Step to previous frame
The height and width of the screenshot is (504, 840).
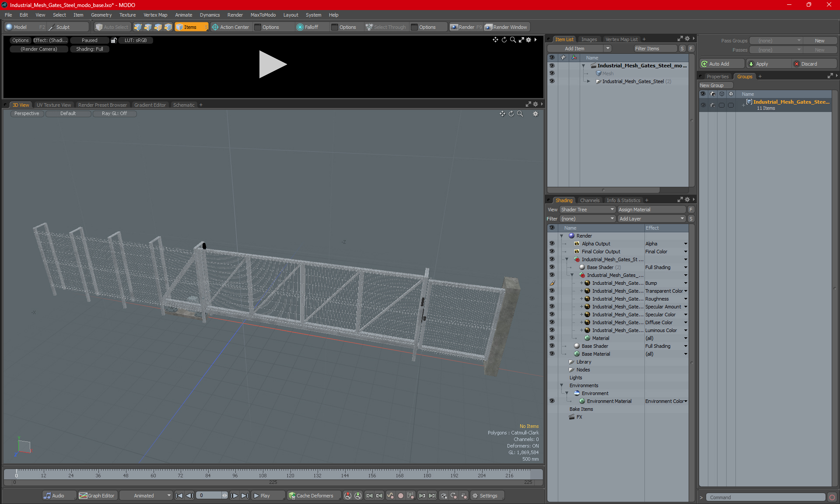189,496
